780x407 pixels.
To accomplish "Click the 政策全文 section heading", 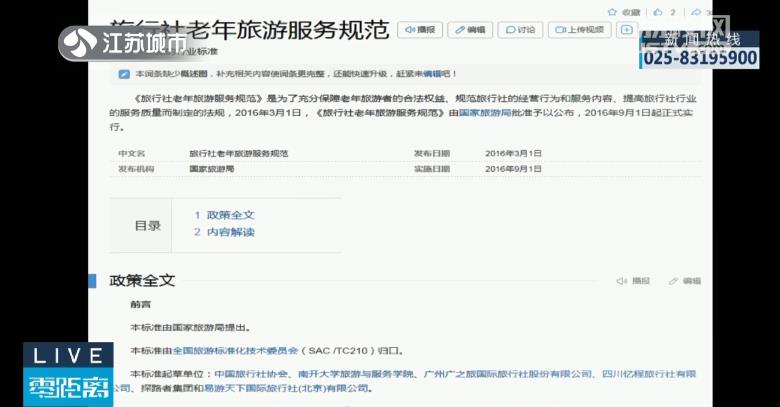I will coord(142,280).
